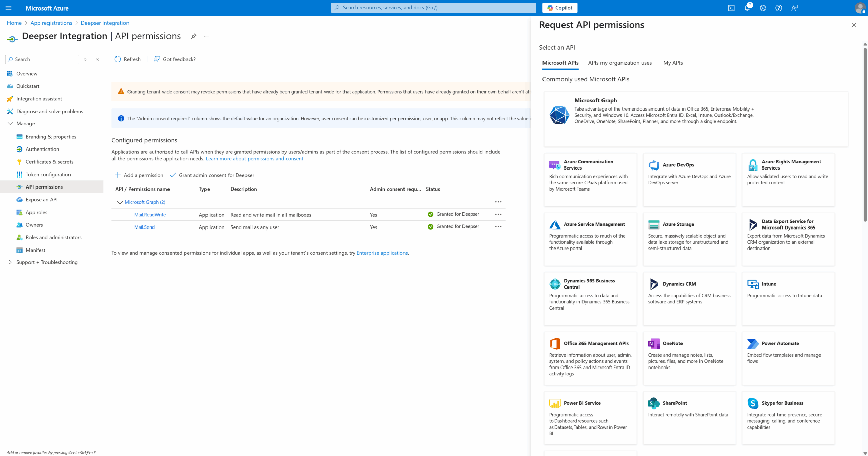The height and width of the screenshot is (456, 868).
Task: Go to Home breadcrumb
Action: click(14, 23)
